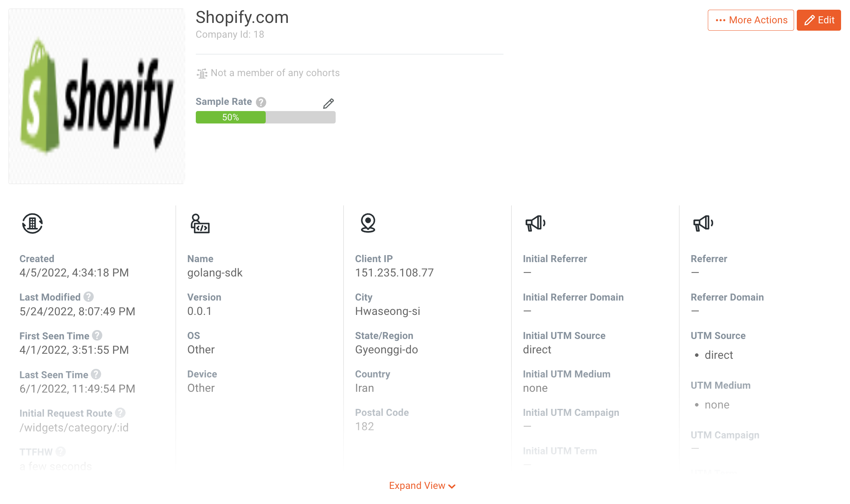
Task: Click the Last Modified help icon
Action: pyautogui.click(x=88, y=297)
